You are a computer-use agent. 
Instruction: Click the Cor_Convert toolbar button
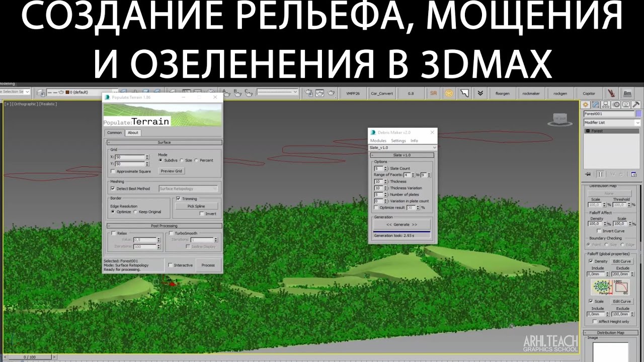(382, 93)
